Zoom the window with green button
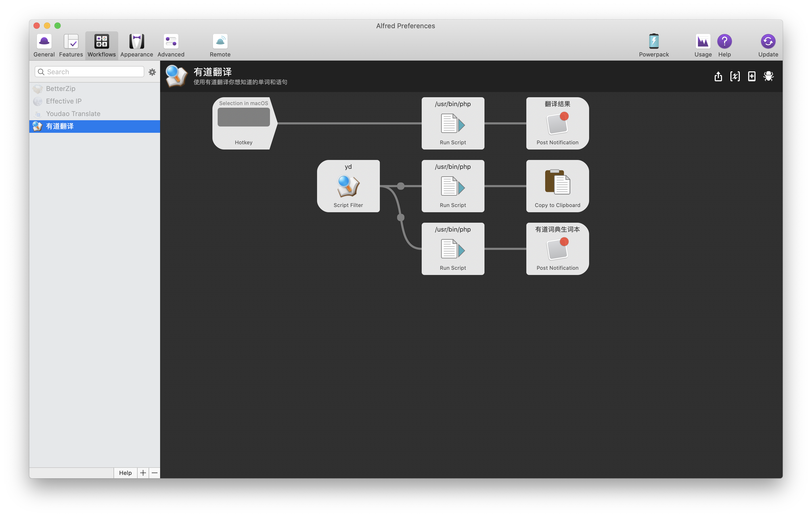The height and width of the screenshot is (517, 812). tap(58, 26)
